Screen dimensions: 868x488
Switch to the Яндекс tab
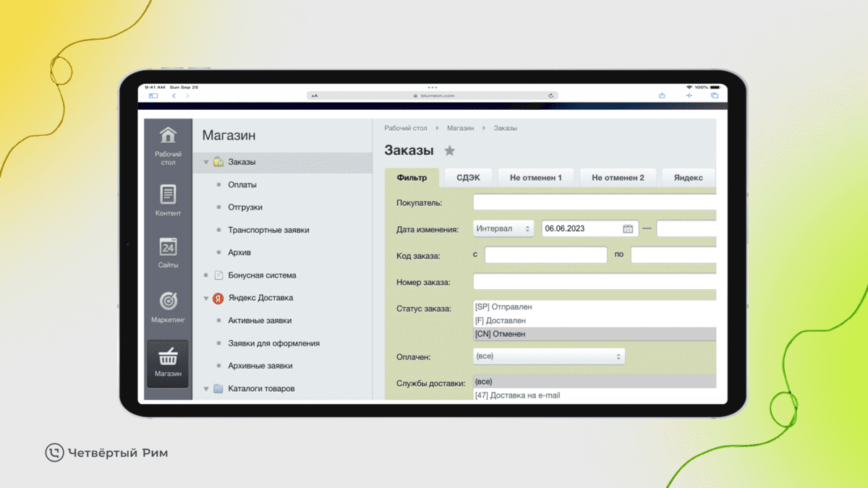coord(688,178)
